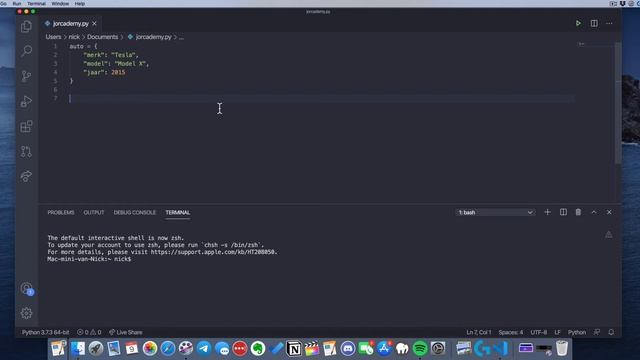Split the terminal panel
The width and height of the screenshot is (640, 360).
tap(563, 212)
